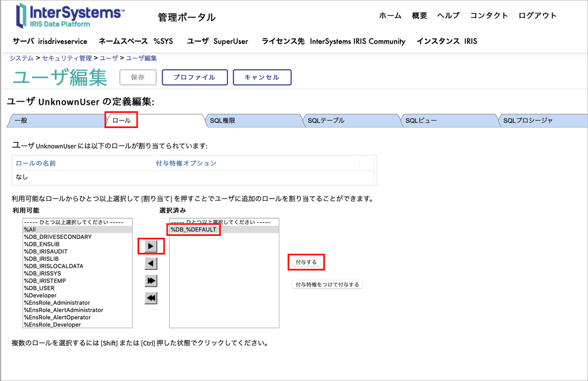This screenshot has height=381, width=588.
Task: Select %DB_IRISTEMP role
Action: pyautogui.click(x=77, y=280)
